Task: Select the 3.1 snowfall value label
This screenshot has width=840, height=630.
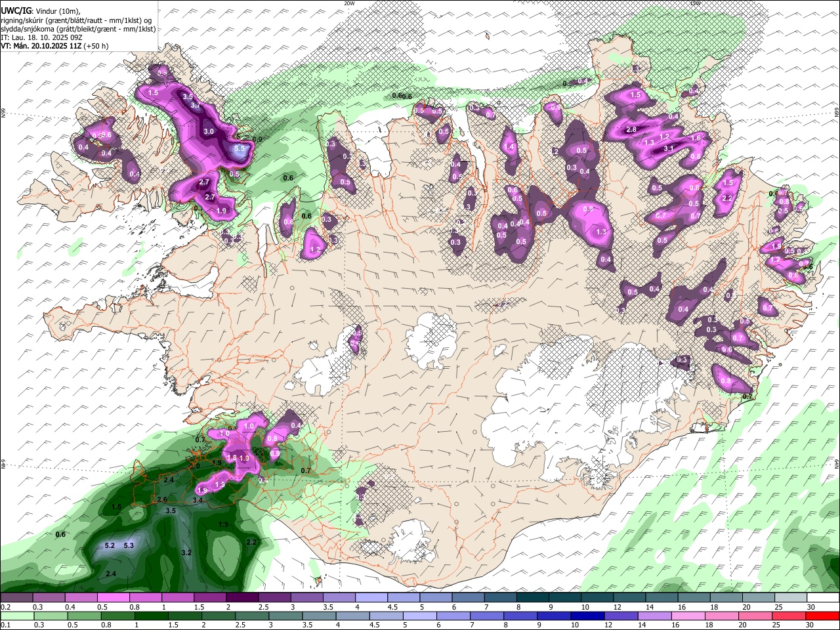Action: click(x=669, y=148)
